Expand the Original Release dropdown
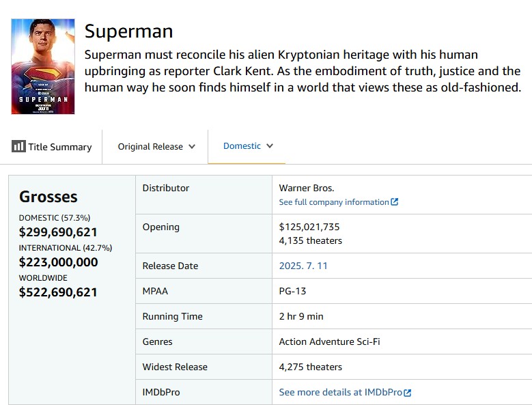 click(156, 147)
